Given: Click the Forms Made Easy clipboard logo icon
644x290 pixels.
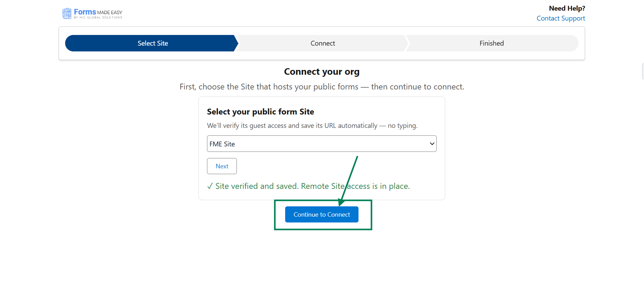Looking at the screenshot, I should coord(67,13).
